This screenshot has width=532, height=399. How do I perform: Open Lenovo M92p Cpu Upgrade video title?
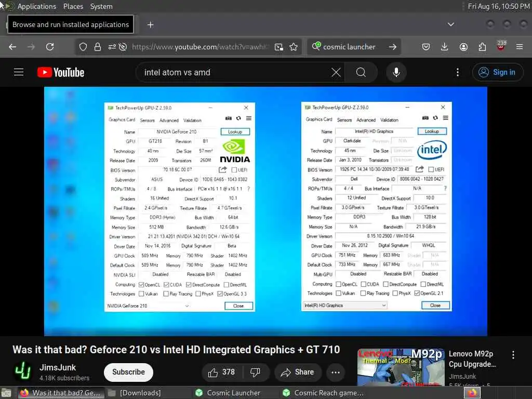tap(472, 359)
